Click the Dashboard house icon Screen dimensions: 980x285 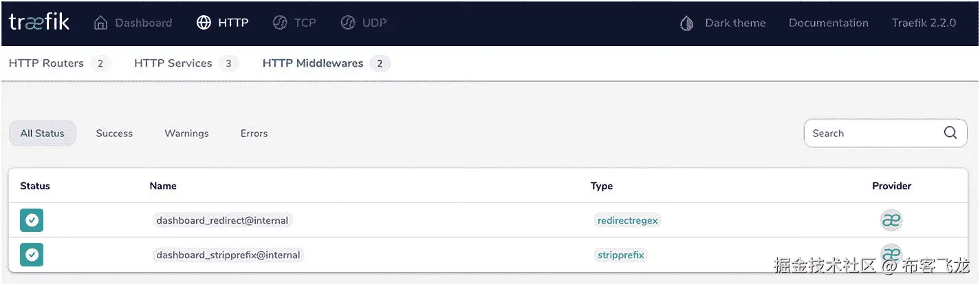tap(100, 23)
